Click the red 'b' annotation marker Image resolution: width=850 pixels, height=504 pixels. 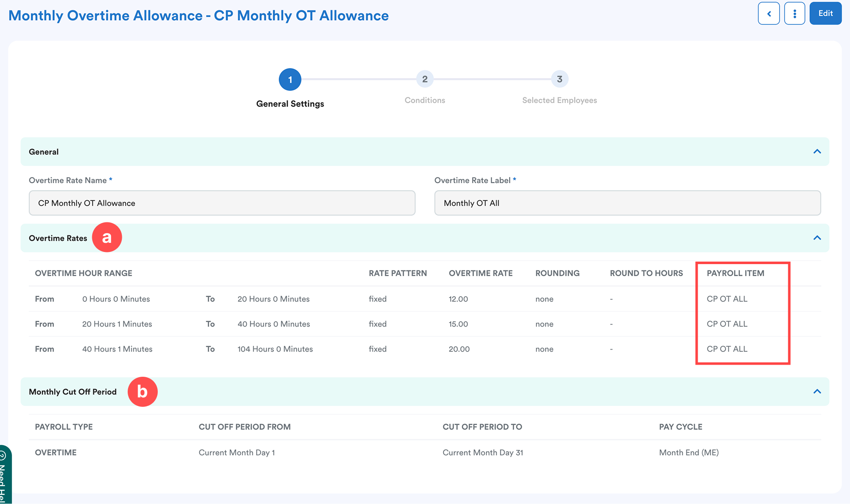(x=142, y=392)
